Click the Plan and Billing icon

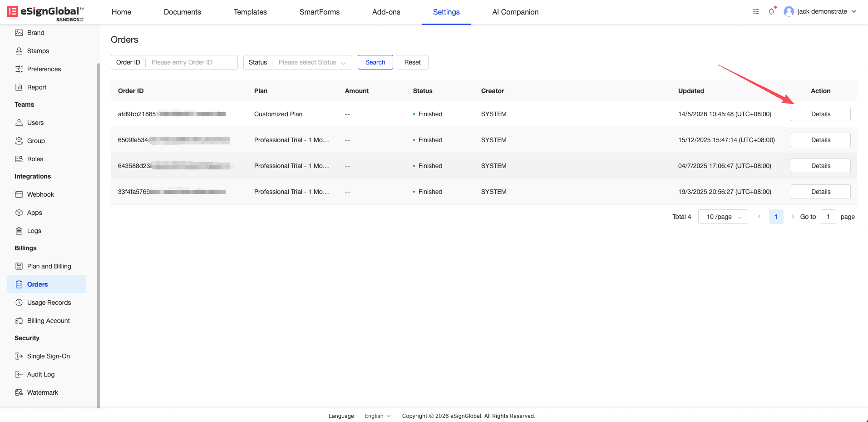(x=19, y=266)
